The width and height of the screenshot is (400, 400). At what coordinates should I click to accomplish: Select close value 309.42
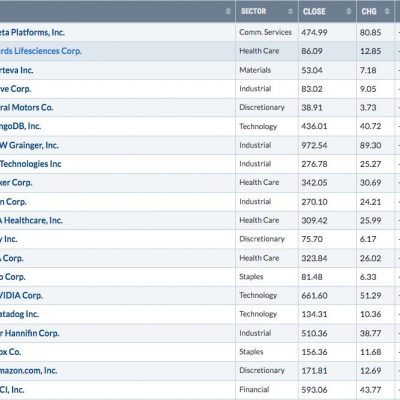pyautogui.click(x=314, y=220)
